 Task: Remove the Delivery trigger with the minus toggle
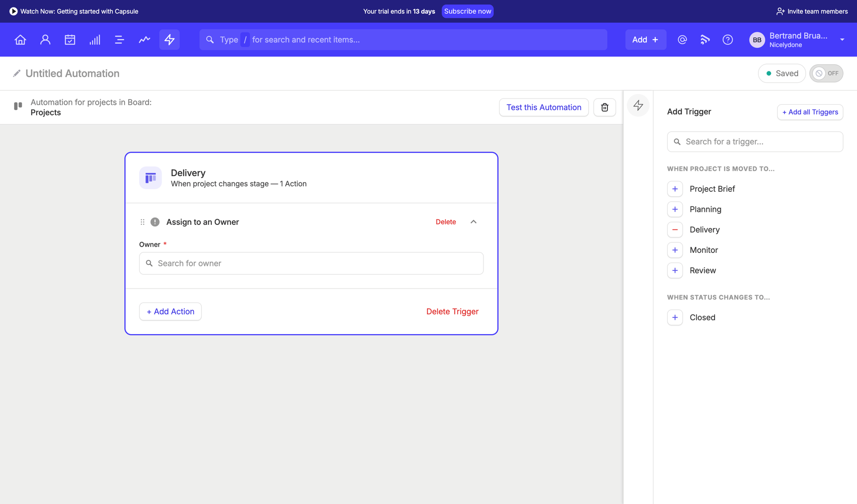[x=675, y=229]
